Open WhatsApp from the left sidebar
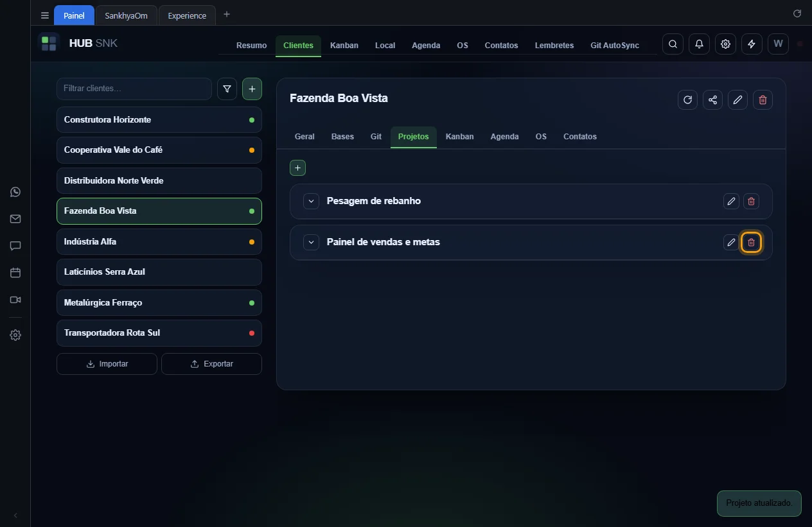This screenshot has width=812, height=527. point(15,192)
